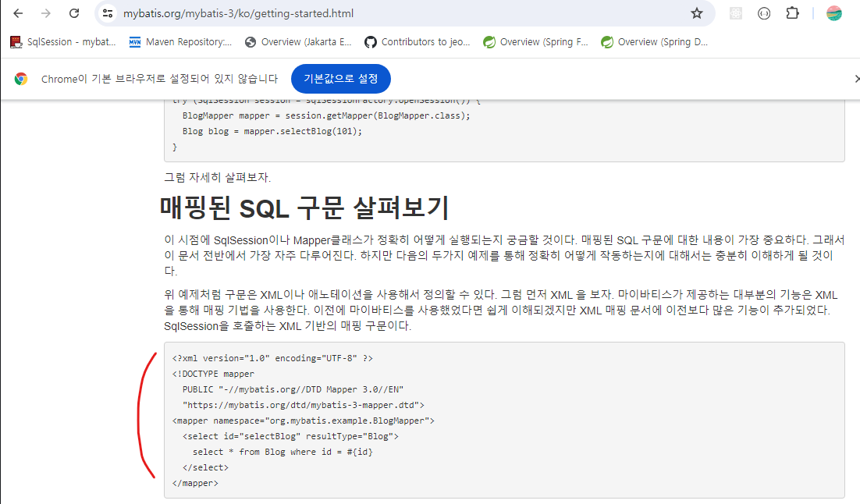
Task: Click the paragraph starting 위 예제처럼 구문은
Action: (x=501, y=311)
